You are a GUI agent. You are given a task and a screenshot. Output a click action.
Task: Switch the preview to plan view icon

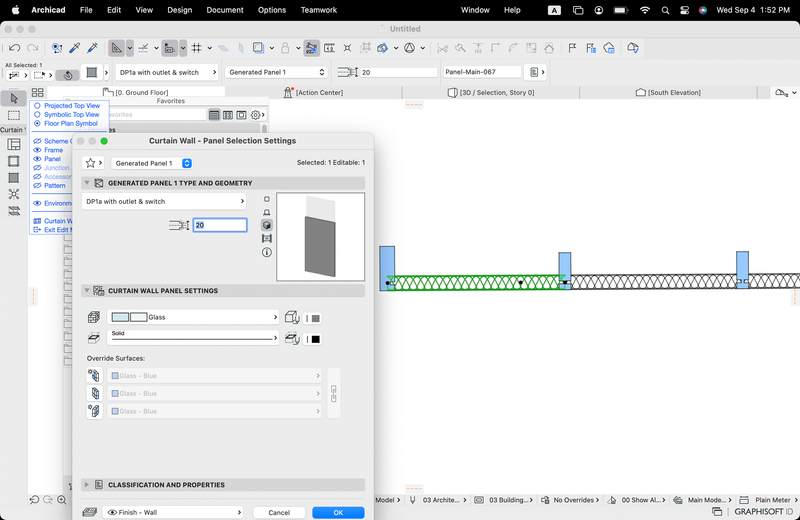coord(266,199)
